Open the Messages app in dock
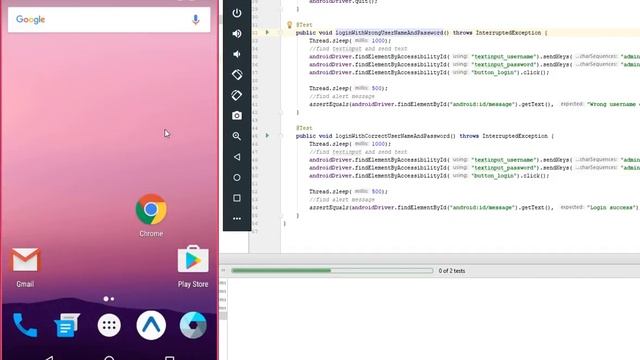640x360 pixels. 67,325
